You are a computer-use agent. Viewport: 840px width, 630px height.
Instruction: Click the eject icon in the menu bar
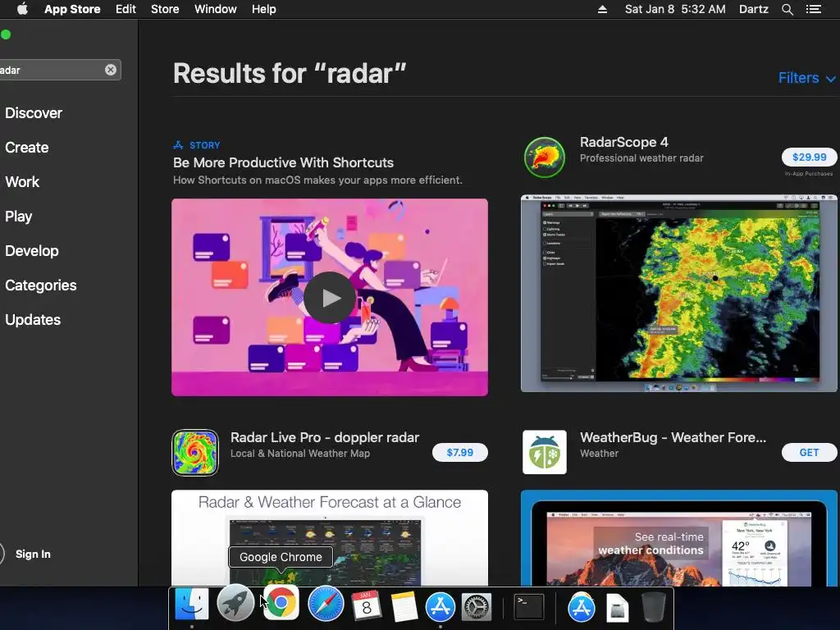(x=603, y=9)
